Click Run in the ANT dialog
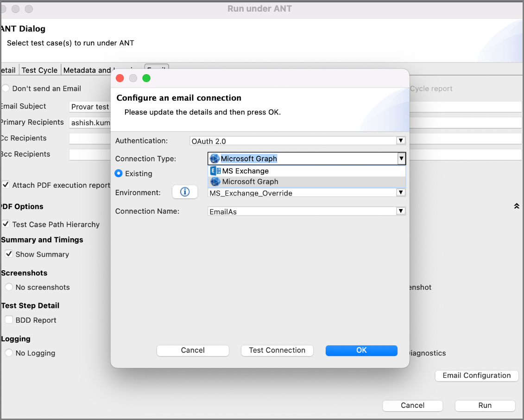Viewport: 524px width, 420px height. pyautogui.click(x=485, y=405)
